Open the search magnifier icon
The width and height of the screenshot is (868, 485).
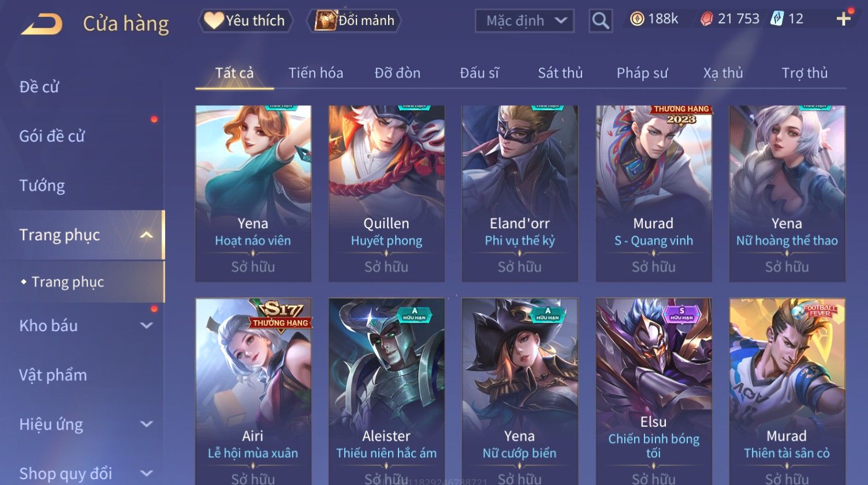(x=601, y=21)
